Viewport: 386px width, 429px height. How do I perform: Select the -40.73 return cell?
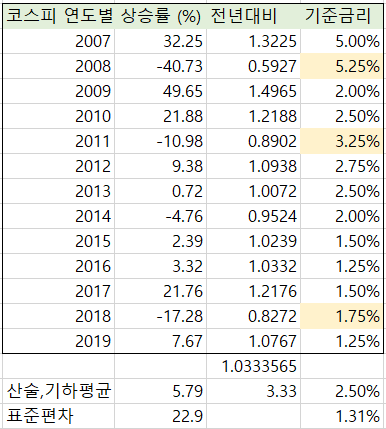(160, 66)
